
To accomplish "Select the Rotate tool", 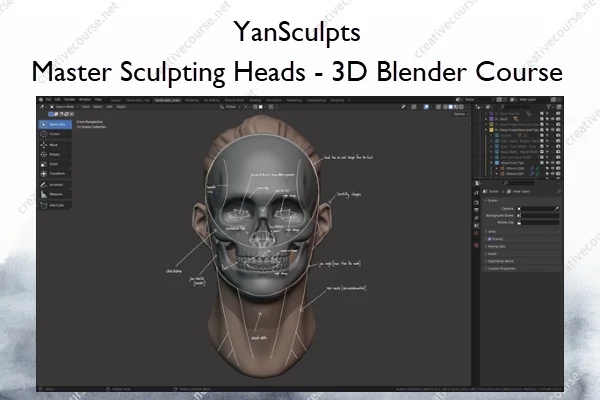I will pyautogui.click(x=55, y=154).
